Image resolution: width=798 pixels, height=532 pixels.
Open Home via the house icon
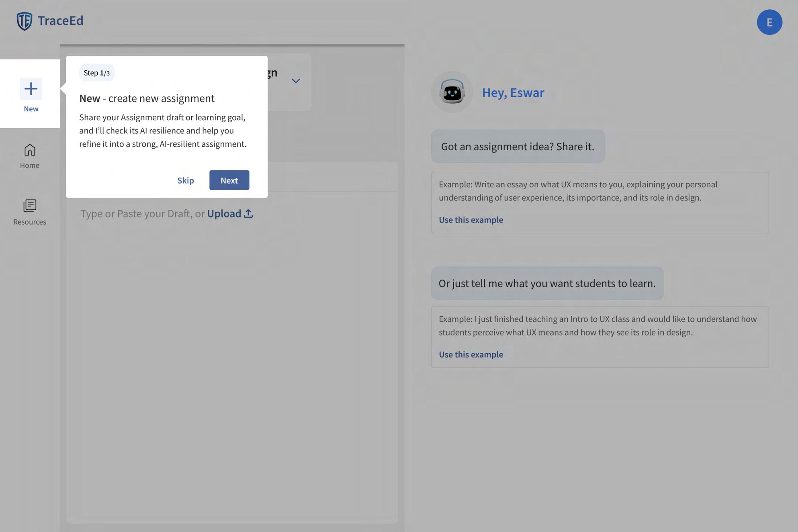[30, 150]
